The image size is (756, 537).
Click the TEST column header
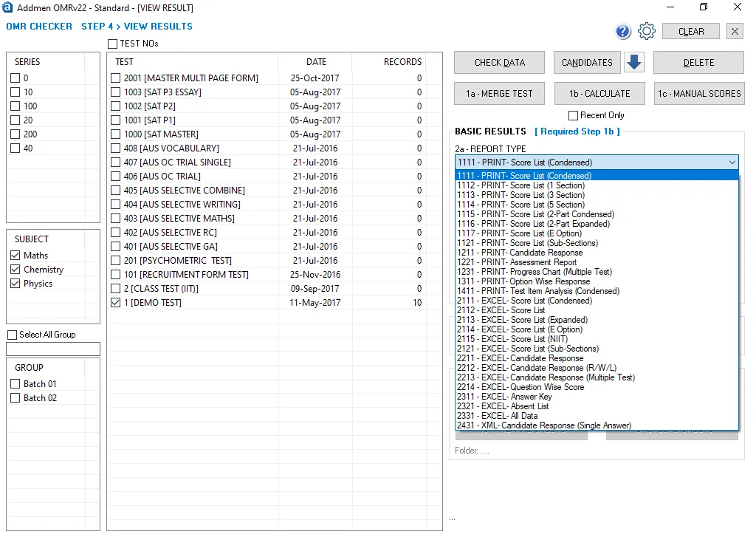[124, 62]
